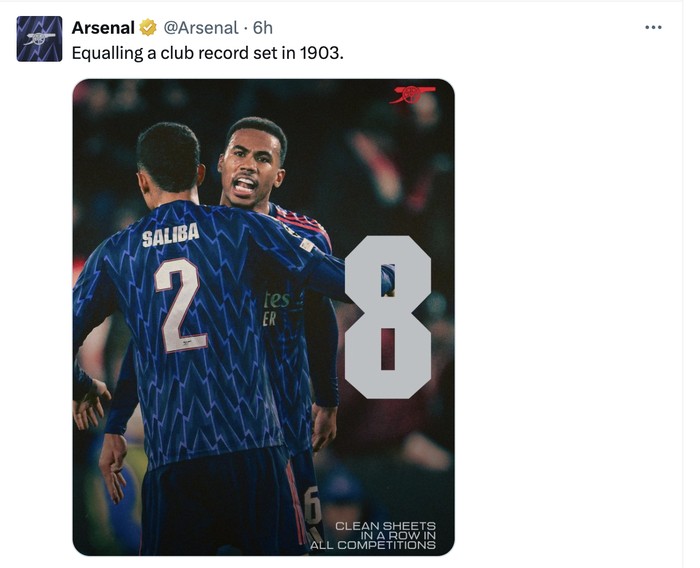
Task: Click the large grey number 8
Action: 388,316
